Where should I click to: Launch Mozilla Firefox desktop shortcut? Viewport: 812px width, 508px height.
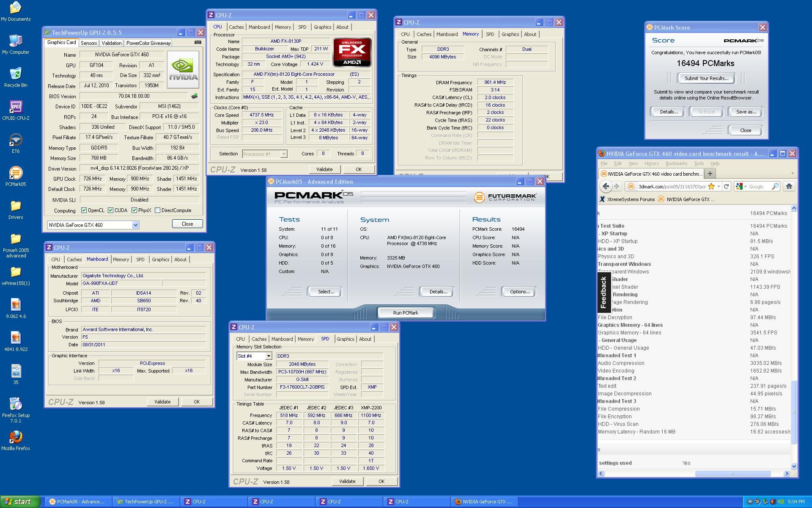click(x=16, y=441)
